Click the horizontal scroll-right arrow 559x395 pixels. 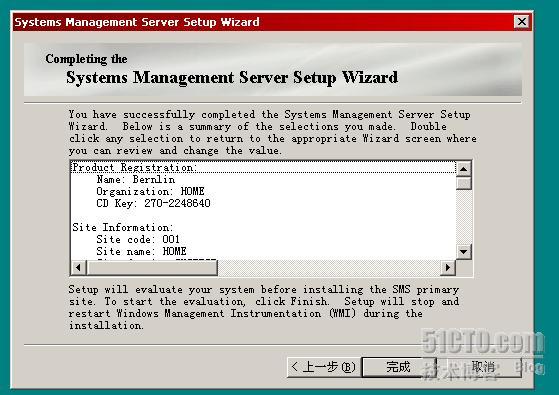click(448, 267)
